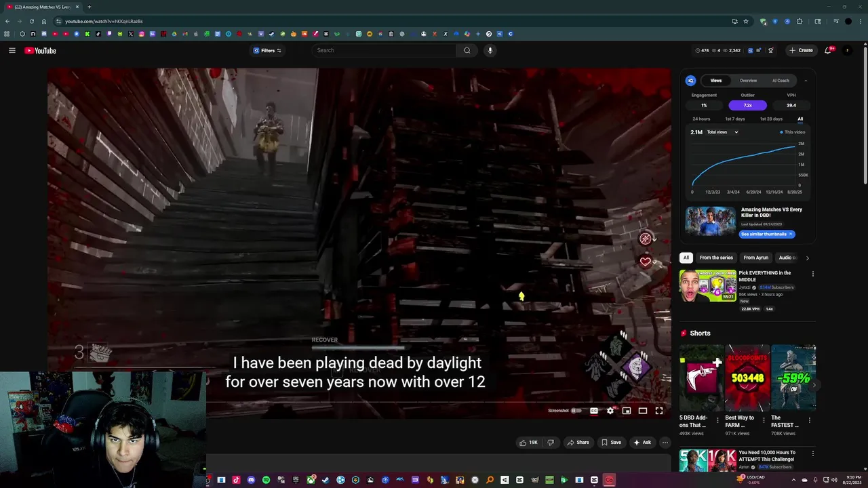Open options for 5 DBD Add-ons short
Viewport: 868px width, 488px height.
pos(718,420)
